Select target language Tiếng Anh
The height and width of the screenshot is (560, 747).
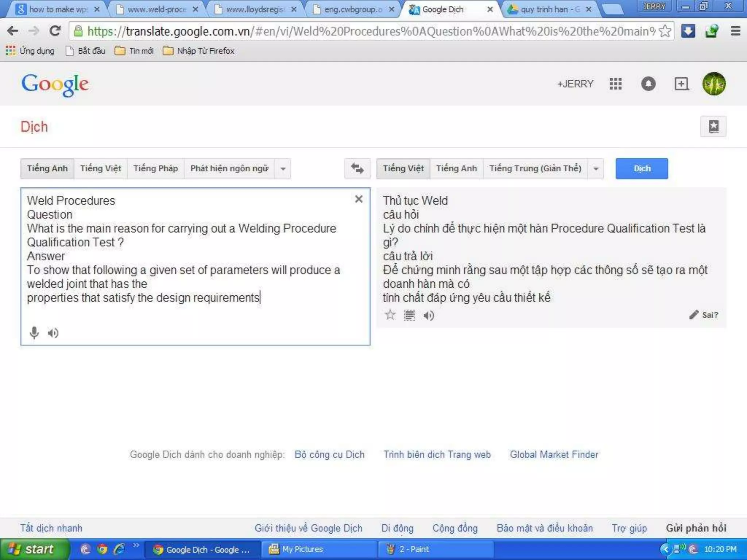click(x=457, y=168)
